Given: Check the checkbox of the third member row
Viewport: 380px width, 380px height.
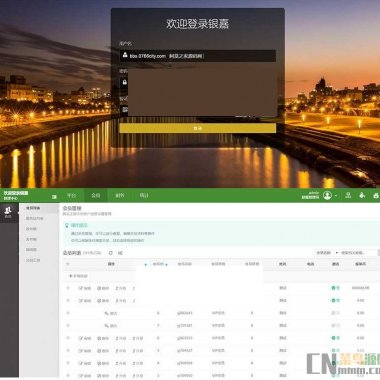Looking at the screenshot, I should (x=68, y=313).
